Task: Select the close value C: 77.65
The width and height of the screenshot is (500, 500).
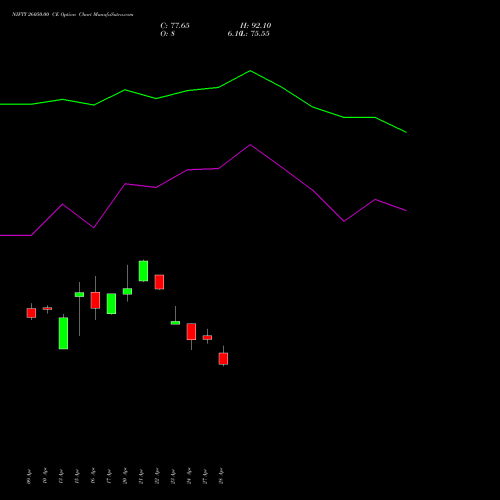Action: [x=175, y=26]
